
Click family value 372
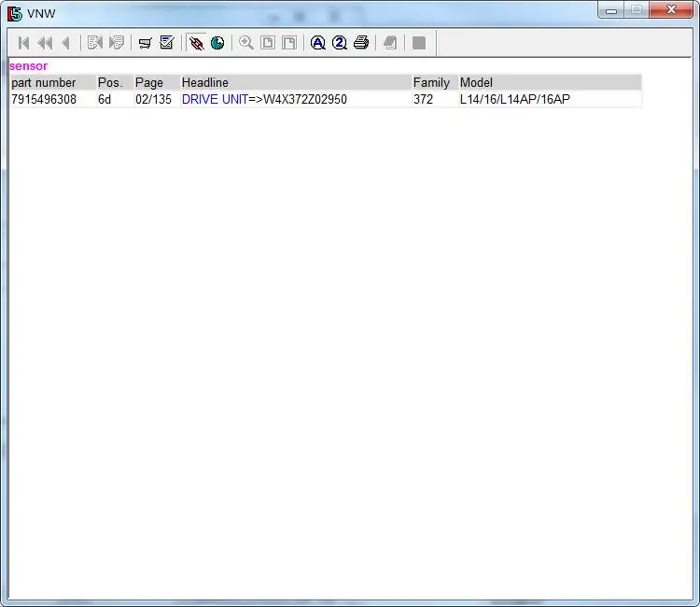click(x=423, y=99)
